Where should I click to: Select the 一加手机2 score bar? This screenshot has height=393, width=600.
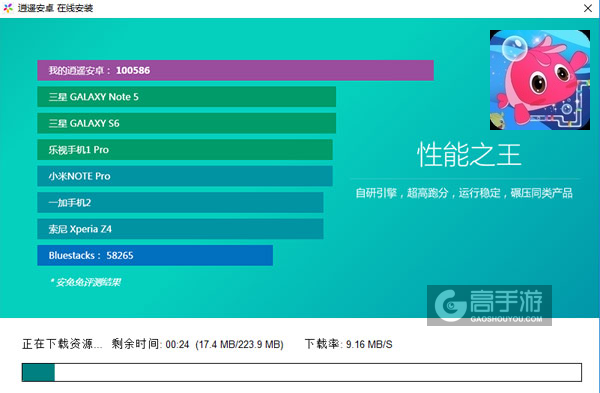pyautogui.click(x=180, y=202)
